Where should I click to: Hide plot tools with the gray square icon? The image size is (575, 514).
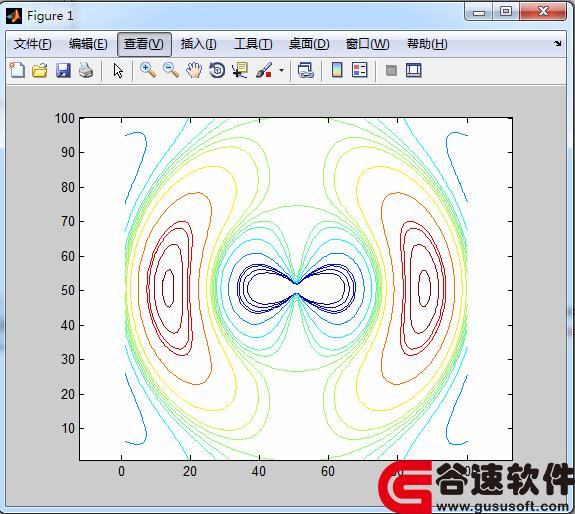[391, 70]
